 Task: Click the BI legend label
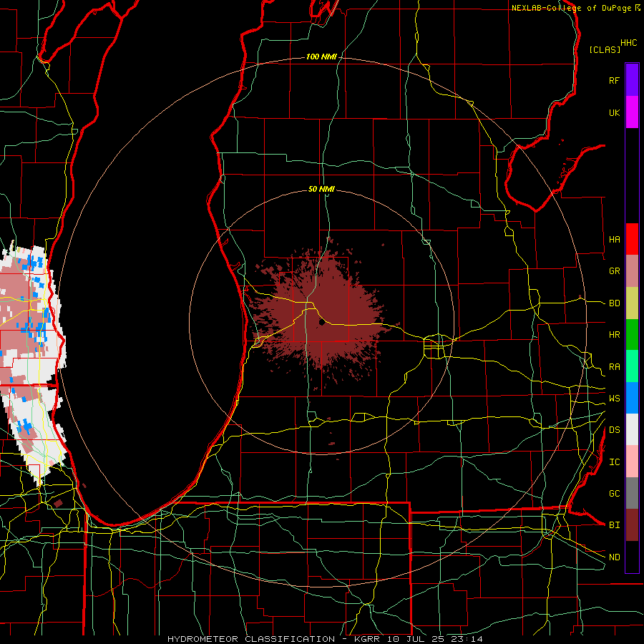(x=615, y=525)
